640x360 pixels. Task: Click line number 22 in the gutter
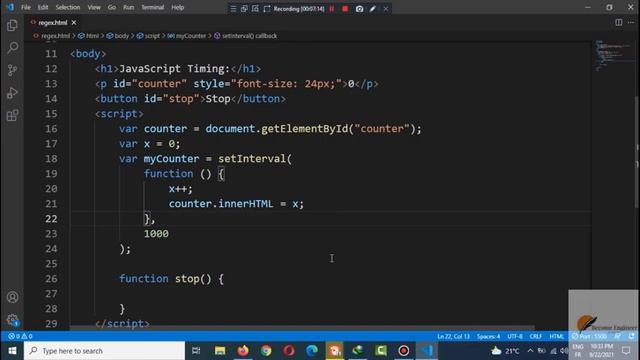pos(51,219)
